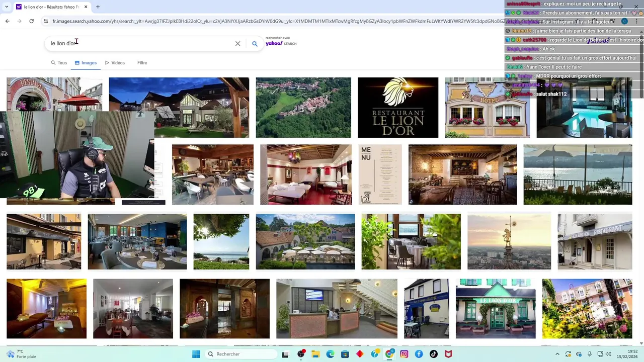Open Facebook from the taskbar
This screenshot has width=644, height=362.
point(419,354)
